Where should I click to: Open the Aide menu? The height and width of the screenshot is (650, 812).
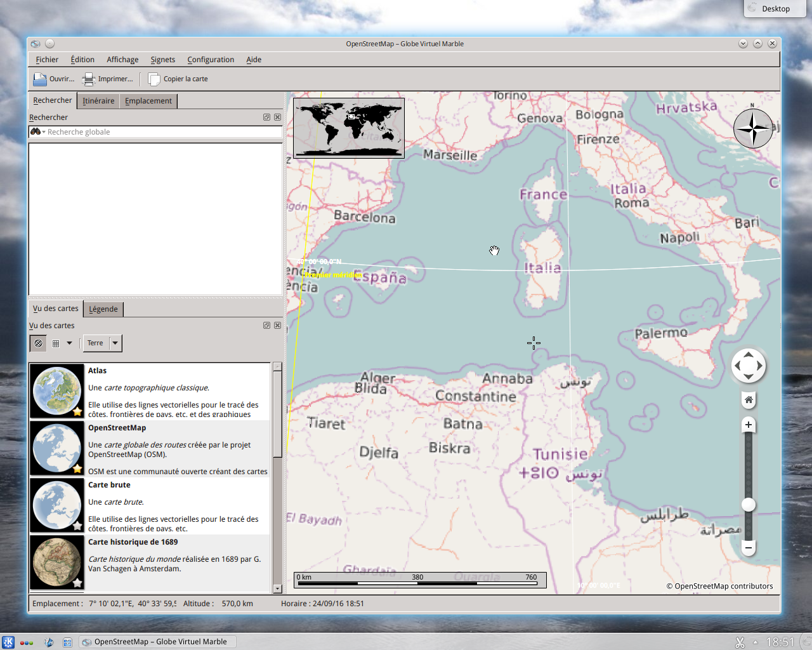click(x=254, y=60)
